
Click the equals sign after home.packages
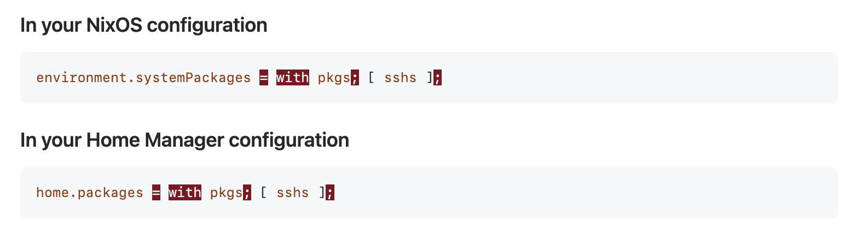[x=156, y=193]
